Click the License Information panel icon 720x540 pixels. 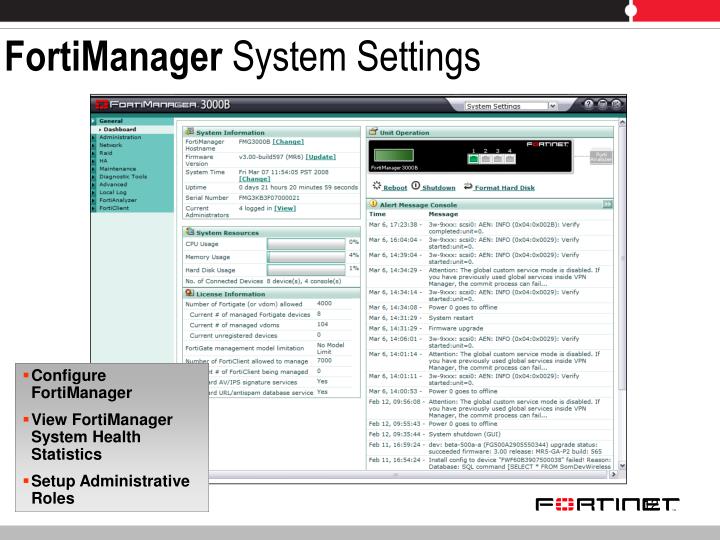point(189,293)
